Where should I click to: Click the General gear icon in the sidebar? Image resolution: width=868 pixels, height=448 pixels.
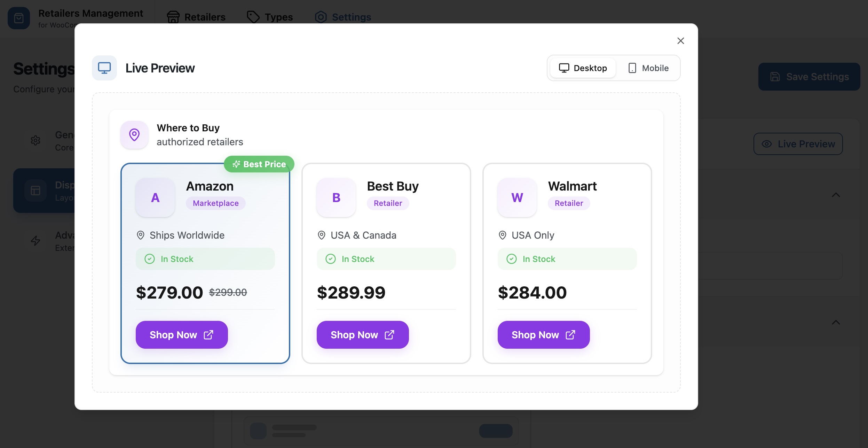(35, 140)
